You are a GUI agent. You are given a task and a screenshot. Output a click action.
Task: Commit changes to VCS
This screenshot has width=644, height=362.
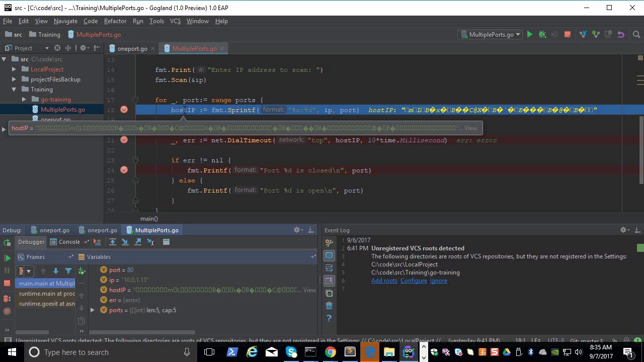click(596, 35)
